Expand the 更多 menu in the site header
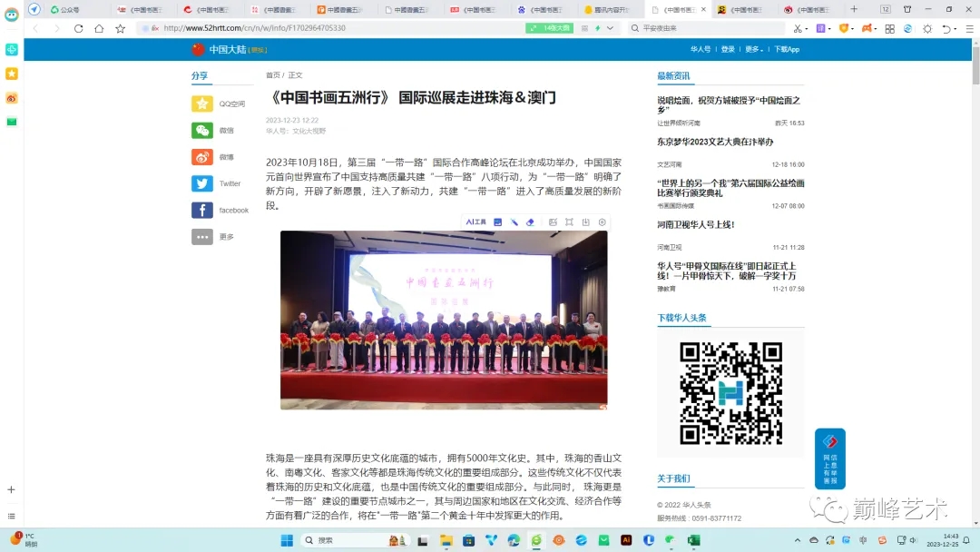This screenshot has width=980, height=552. pyautogui.click(x=755, y=49)
